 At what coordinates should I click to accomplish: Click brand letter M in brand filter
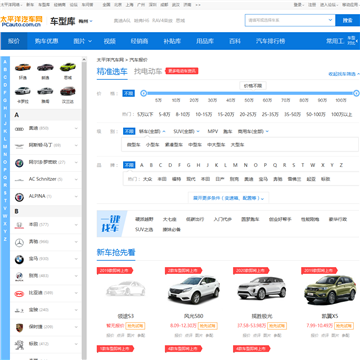point(235,165)
